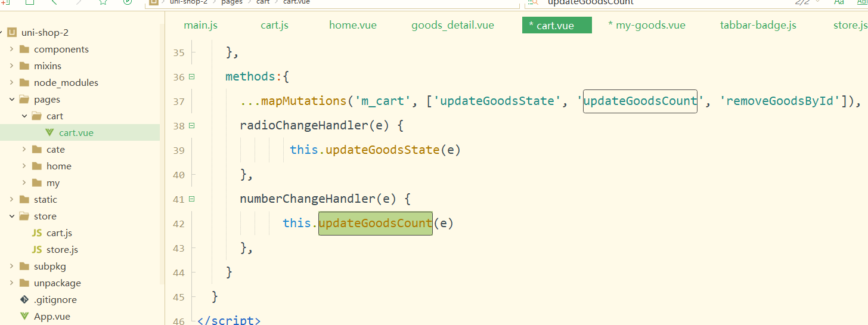Collapse the store folder arrow
The height and width of the screenshot is (325, 868).
click(x=11, y=216)
